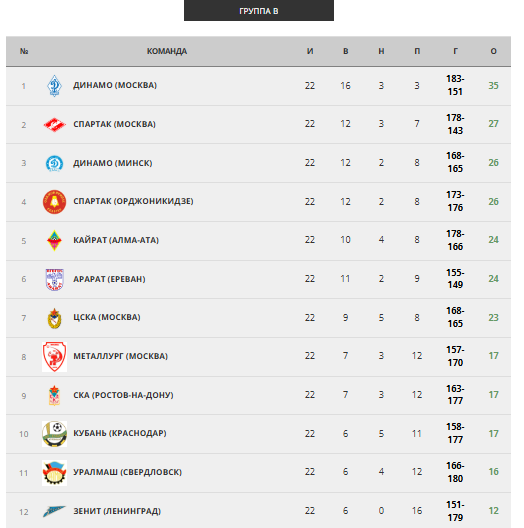Click the Kairat Alma-Ata club emblem

pyautogui.click(x=54, y=241)
